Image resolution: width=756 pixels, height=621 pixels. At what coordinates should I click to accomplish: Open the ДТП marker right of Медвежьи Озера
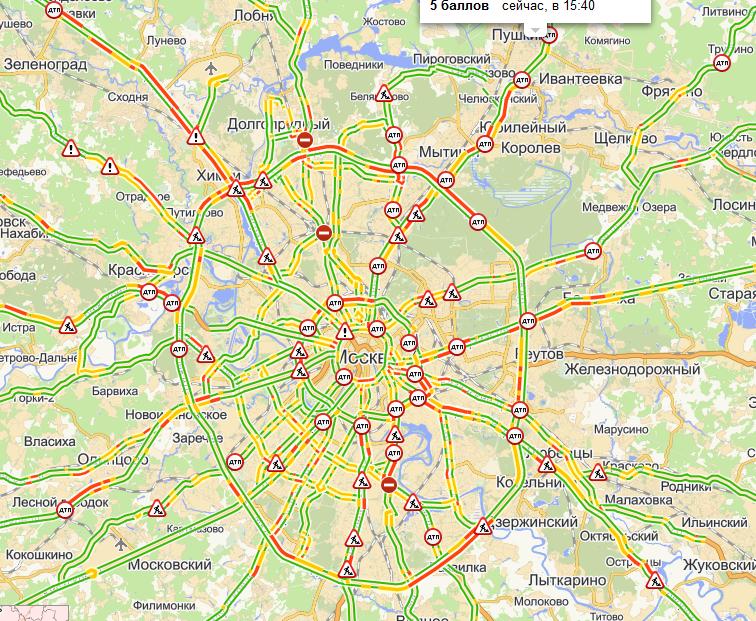(x=593, y=251)
